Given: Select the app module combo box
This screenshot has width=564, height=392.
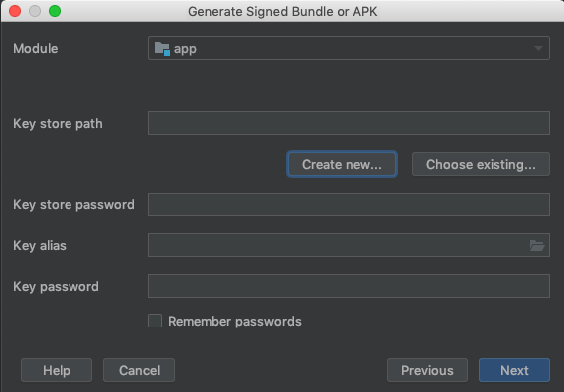Looking at the screenshot, I should (349, 48).
